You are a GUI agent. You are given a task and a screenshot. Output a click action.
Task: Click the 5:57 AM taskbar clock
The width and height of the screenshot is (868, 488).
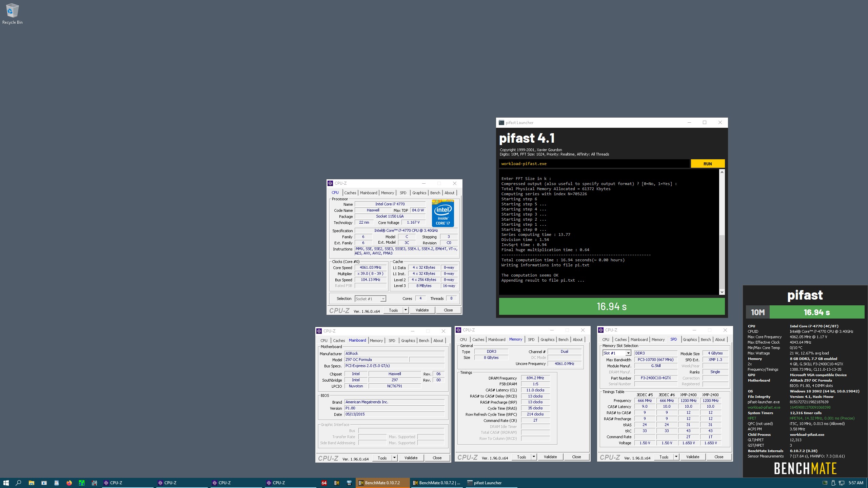coord(856,483)
